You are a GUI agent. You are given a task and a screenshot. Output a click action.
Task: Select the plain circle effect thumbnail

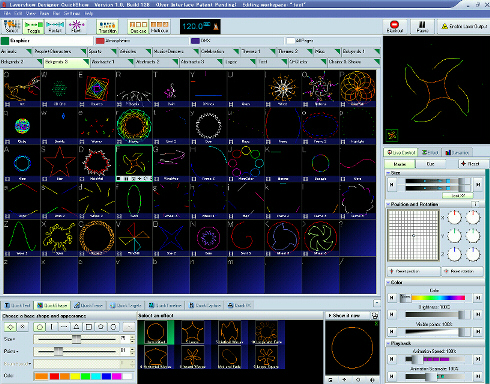156,332
